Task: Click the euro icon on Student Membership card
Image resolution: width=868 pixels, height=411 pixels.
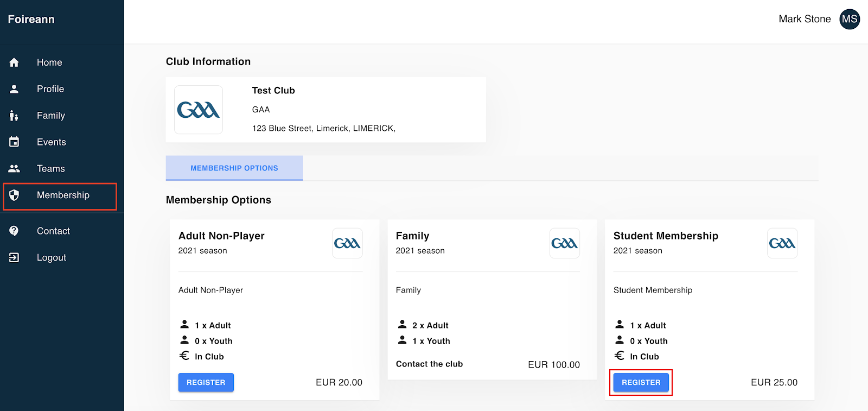Action: pos(620,356)
